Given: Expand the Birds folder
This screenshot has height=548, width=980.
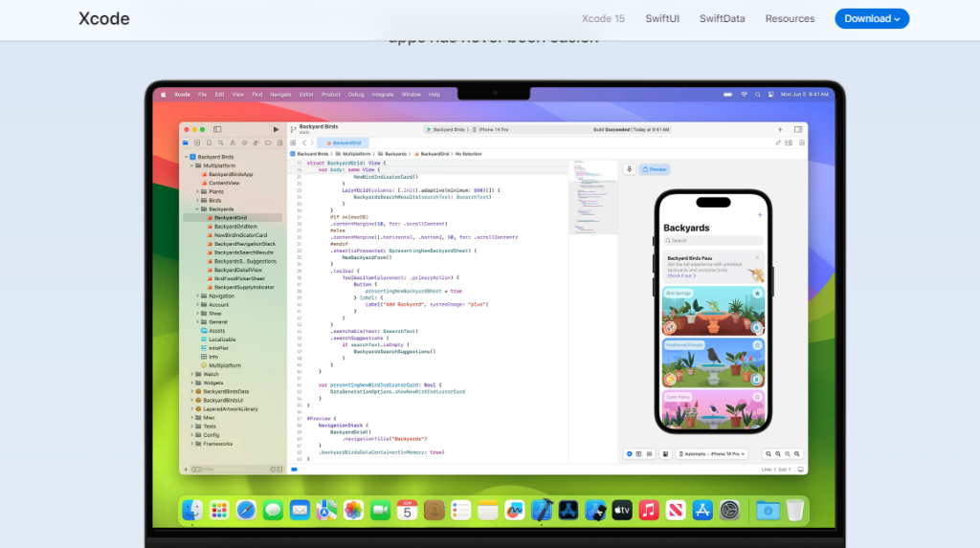Looking at the screenshot, I should pyautogui.click(x=197, y=201).
